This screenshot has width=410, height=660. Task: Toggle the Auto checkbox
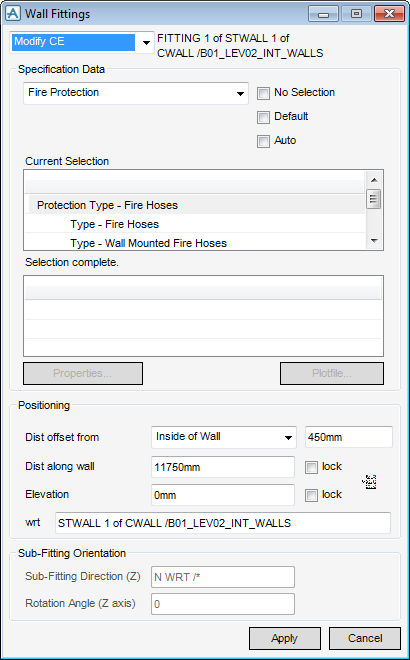click(263, 141)
